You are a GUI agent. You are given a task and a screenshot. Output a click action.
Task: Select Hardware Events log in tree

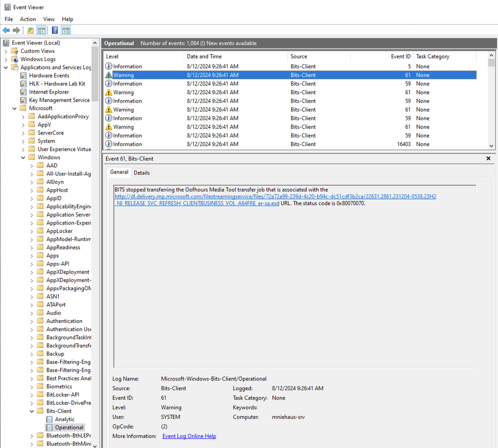coord(49,75)
